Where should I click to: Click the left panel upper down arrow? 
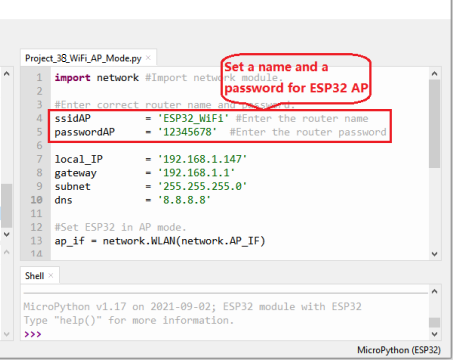click(6, 234)
